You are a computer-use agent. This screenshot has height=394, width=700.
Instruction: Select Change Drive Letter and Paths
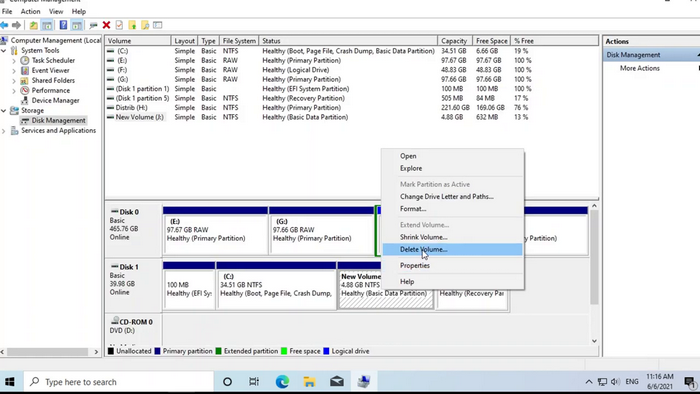(452, 196)
